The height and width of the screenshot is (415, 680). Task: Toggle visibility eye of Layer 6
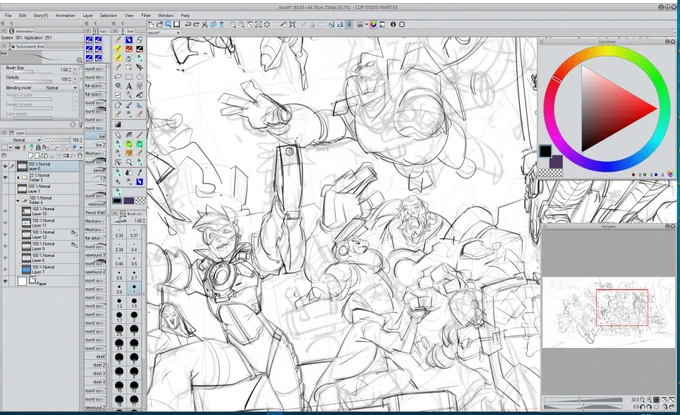pyautogui.click(x=5, y=166)
